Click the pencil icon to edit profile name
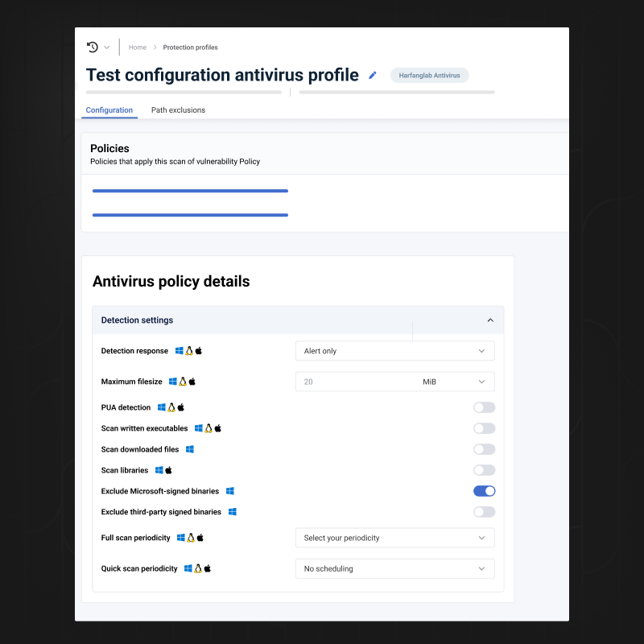 [372, 74]
